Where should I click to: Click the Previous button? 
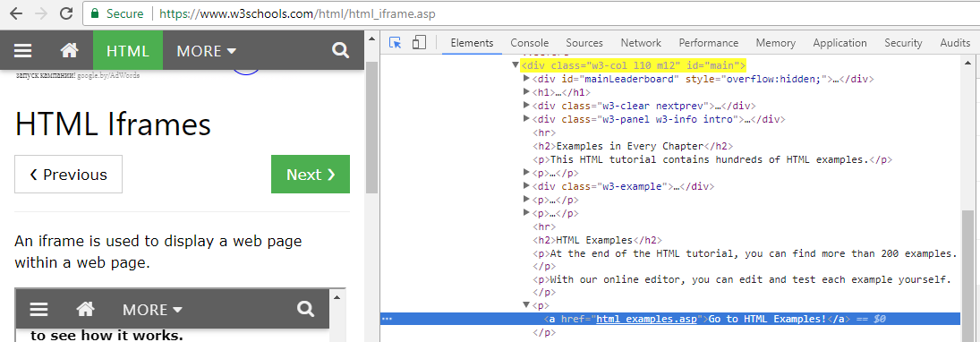[x=69, y=175]
